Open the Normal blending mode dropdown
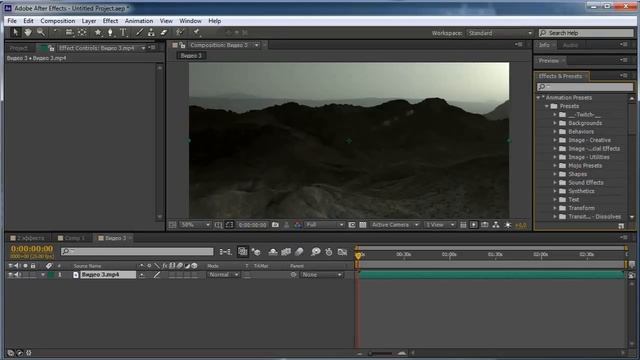The height and width of the screenshot is (360, 640). [x=223, y=275]
